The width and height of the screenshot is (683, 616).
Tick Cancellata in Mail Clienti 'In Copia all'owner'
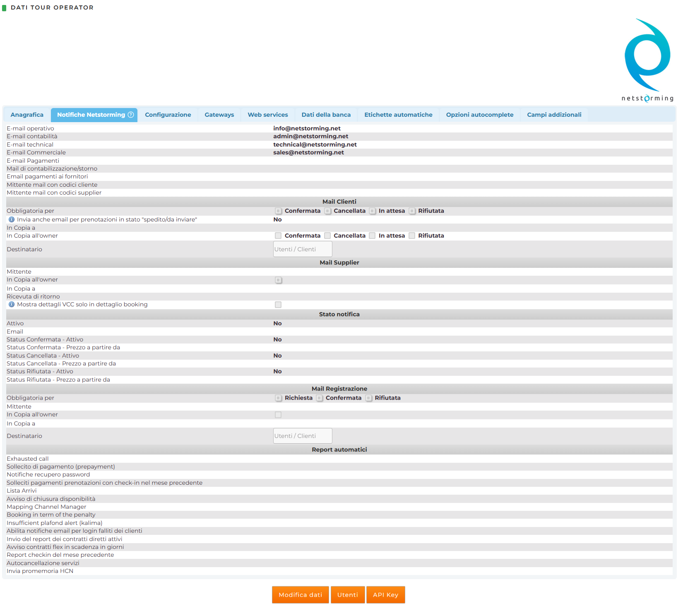327,236
